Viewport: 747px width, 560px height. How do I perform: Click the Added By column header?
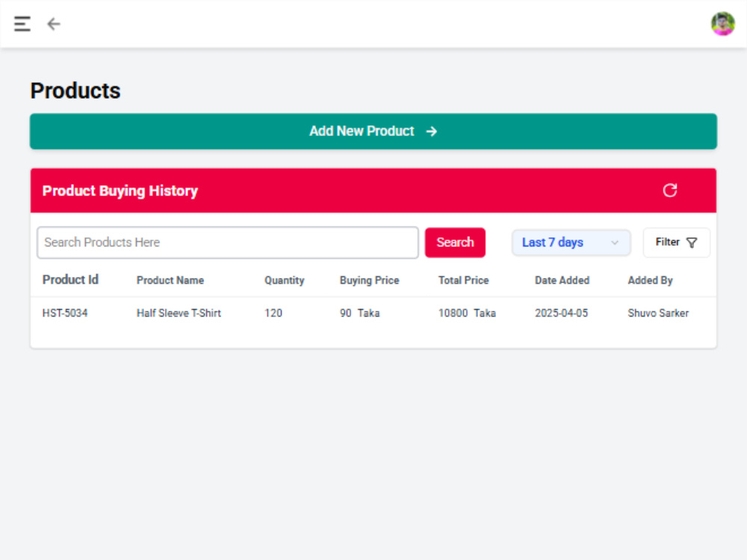pyautogui.click(x=651, y=281)
